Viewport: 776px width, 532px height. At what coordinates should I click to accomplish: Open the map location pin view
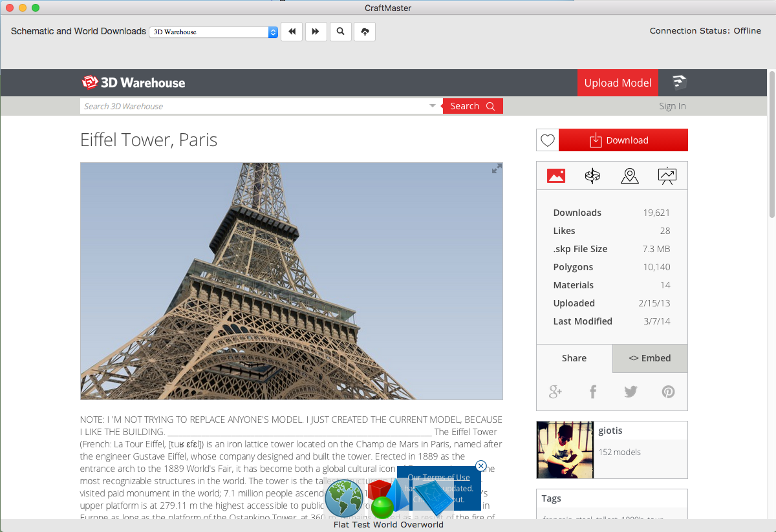630,176
